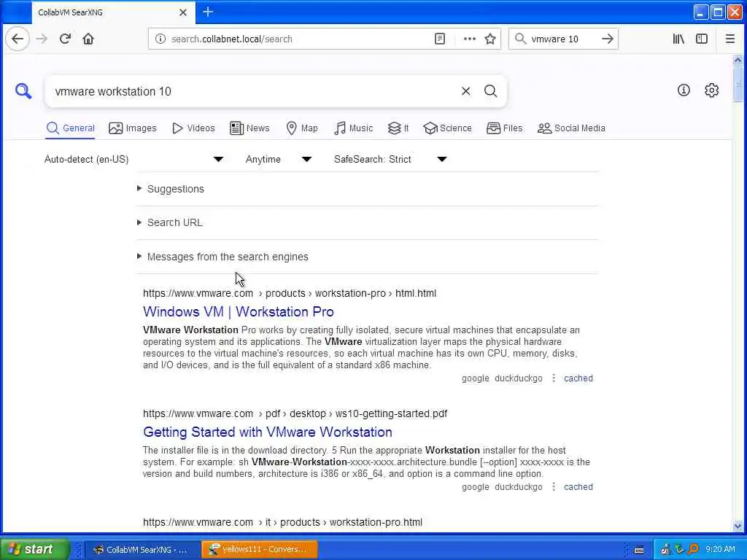
Task: Click into the SearXNG search query field
Action: pos(252,91)
